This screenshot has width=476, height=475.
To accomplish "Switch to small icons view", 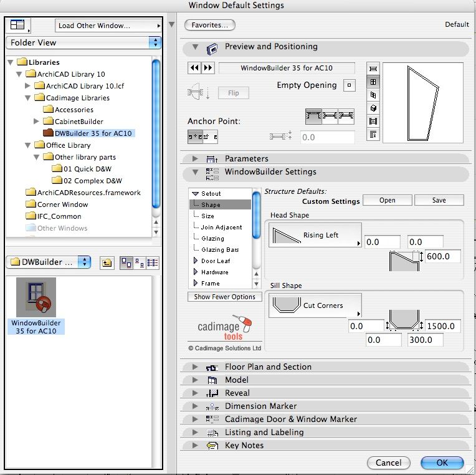I will [140, 262].
